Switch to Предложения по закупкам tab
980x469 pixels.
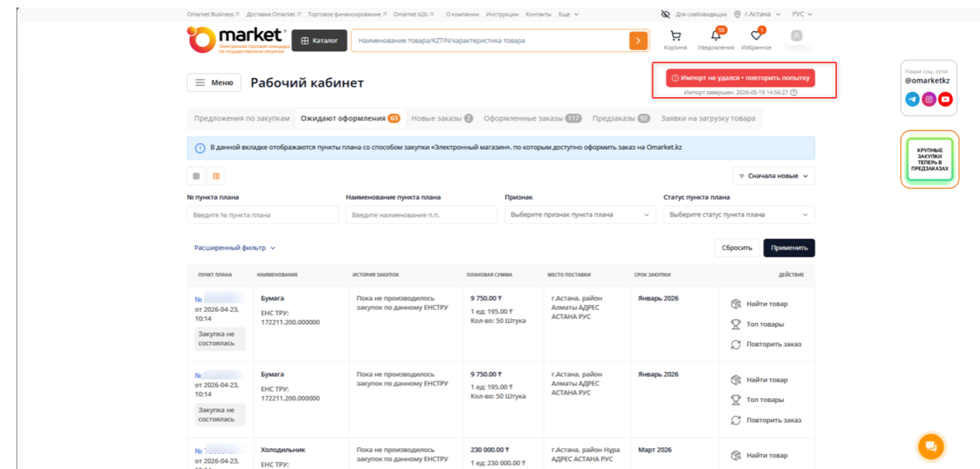pos(241,118)
